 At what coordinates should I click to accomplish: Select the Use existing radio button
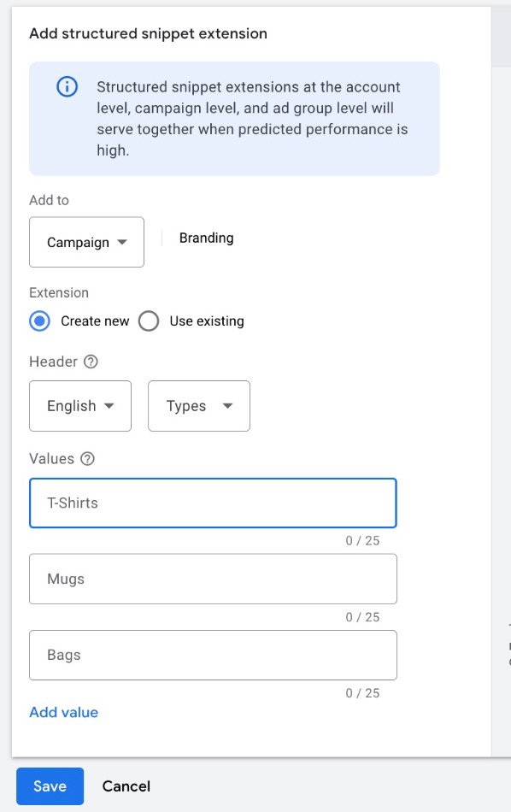click(148, 321)
